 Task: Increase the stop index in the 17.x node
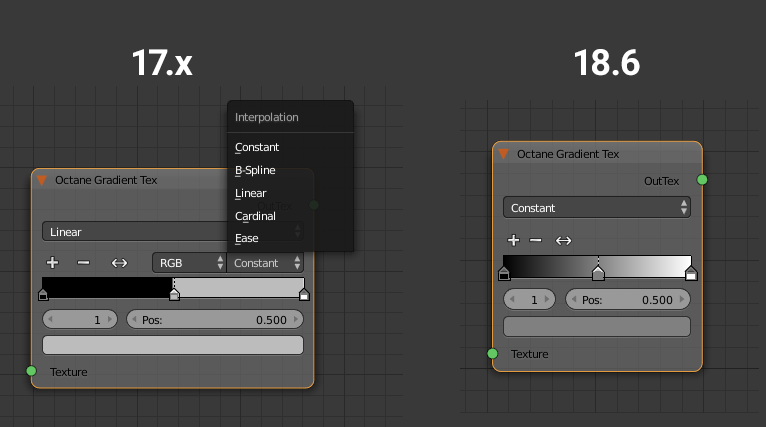click(x=110, y=320)
